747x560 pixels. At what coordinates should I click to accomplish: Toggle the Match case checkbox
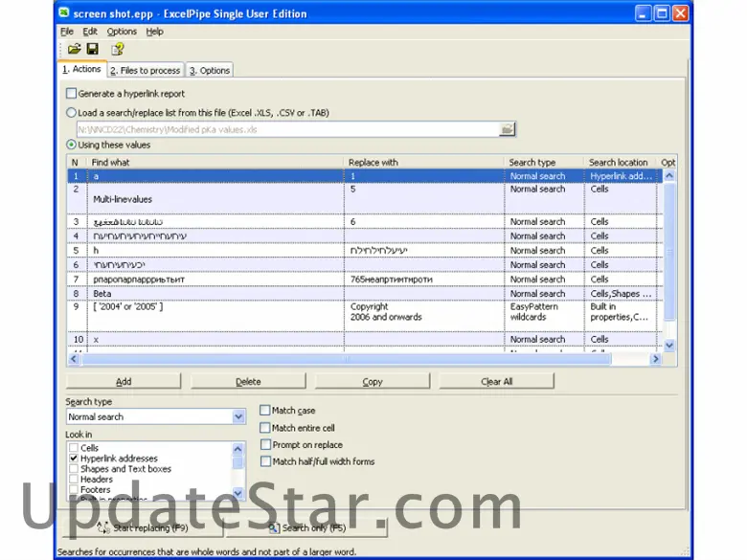pos(265,410)
